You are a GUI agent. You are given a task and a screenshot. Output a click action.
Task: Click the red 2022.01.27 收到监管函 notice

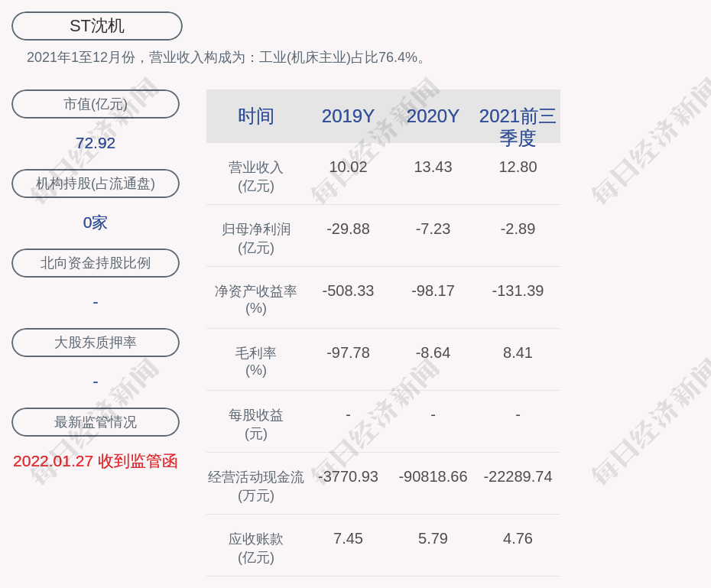[x=96, y=461]
